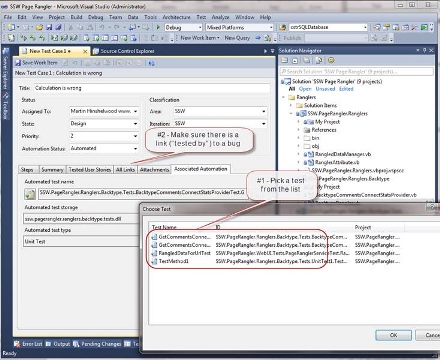Open the Team menu
440x360 pixels.
tap(115, 17)
